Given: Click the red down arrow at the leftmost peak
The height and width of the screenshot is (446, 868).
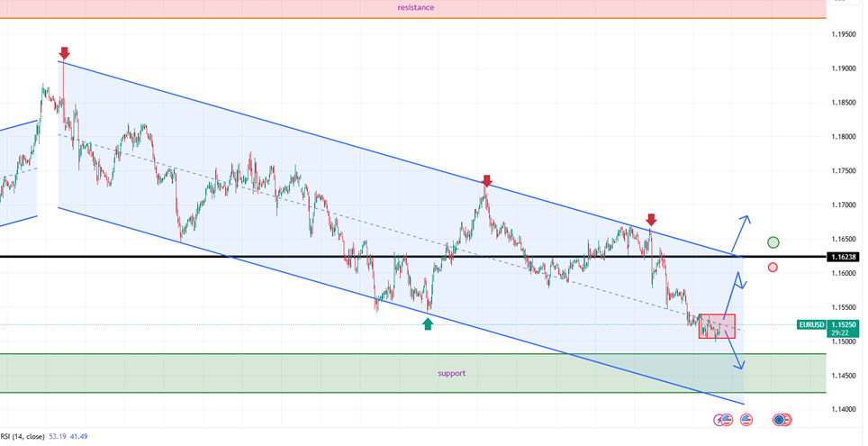Looking at the screenshot, I should pos(64,53).
